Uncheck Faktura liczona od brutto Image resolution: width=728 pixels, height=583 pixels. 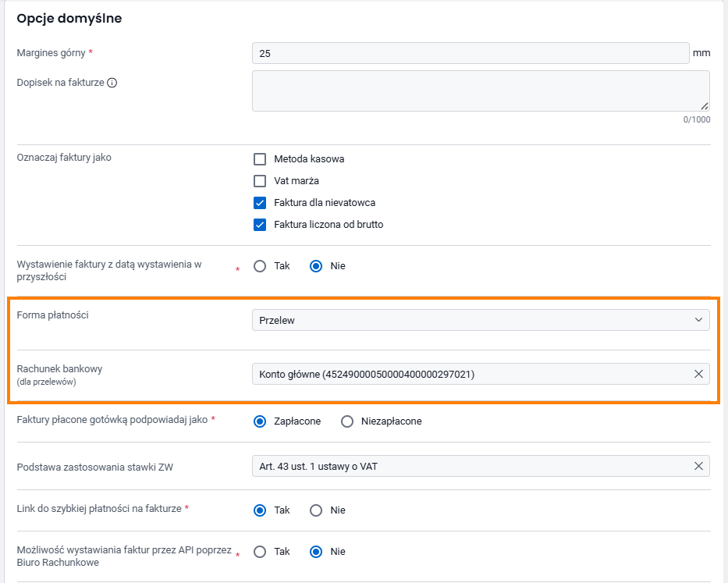click(x=260, y=225)
